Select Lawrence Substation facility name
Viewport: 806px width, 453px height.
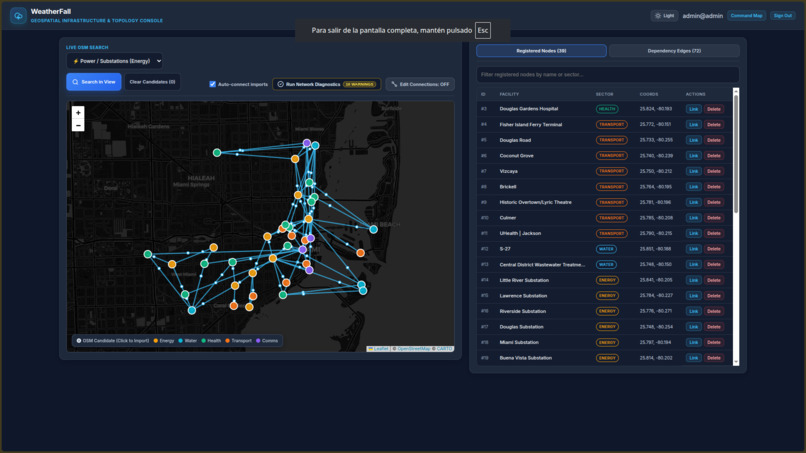(523, 296)
